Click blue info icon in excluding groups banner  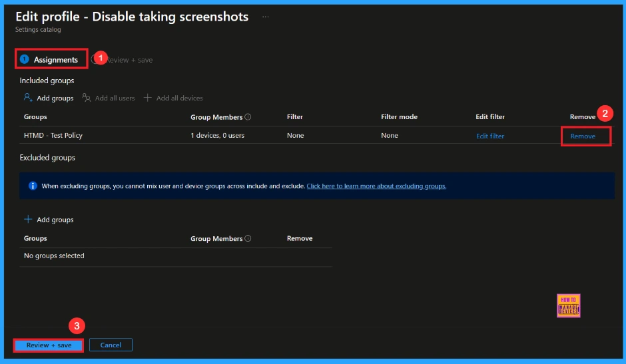tap(33, 186)
